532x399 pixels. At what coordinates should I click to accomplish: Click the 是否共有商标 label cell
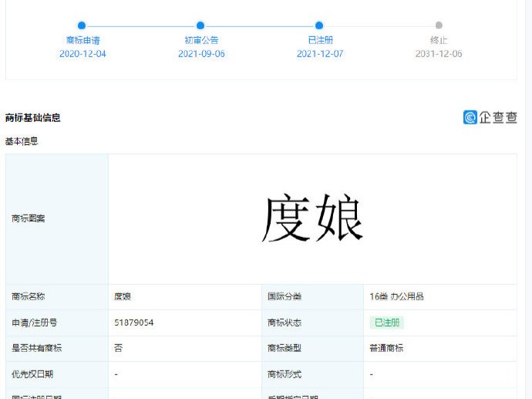coord(57,348)
